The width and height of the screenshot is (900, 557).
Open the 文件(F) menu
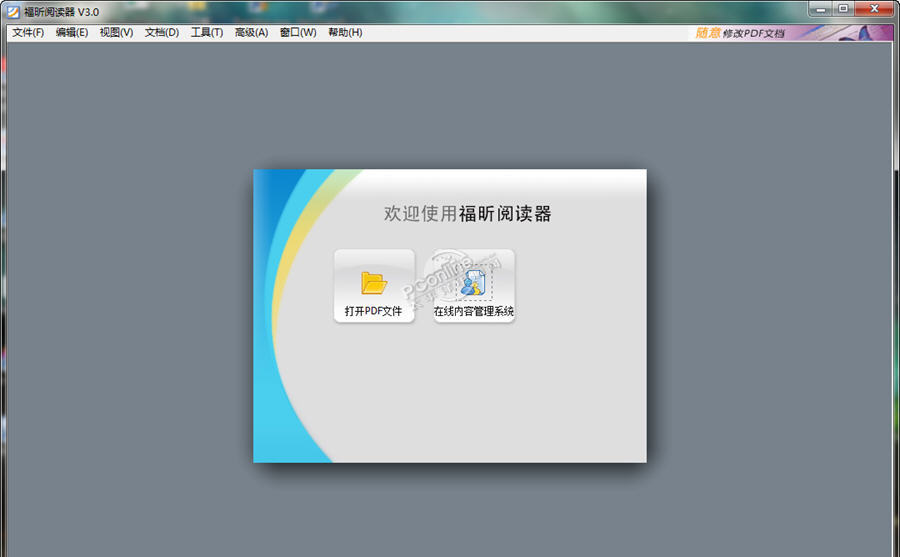[28, 33]
